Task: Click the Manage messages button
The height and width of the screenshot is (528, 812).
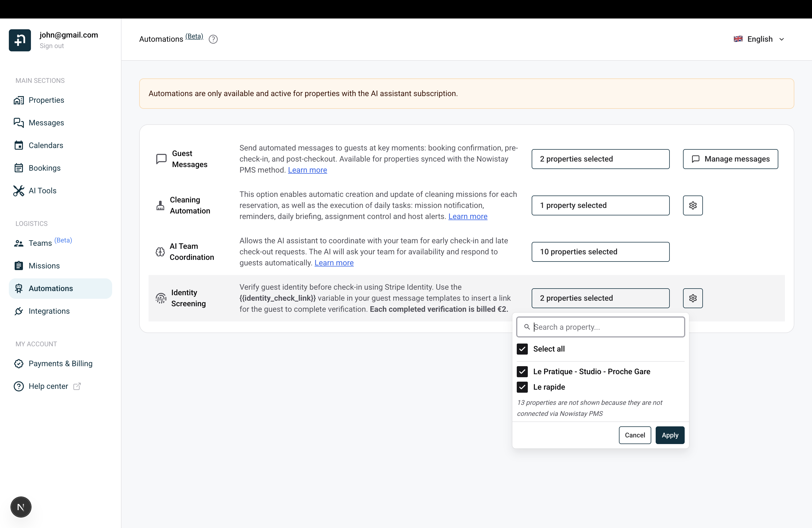Action: tap(730, 159)
